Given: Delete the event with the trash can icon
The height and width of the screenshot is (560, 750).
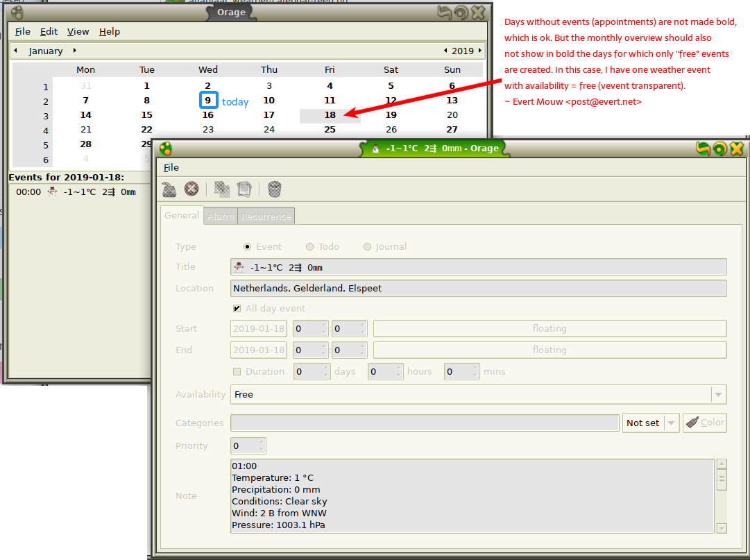Looking at the screenshot, I should [275, 189].
